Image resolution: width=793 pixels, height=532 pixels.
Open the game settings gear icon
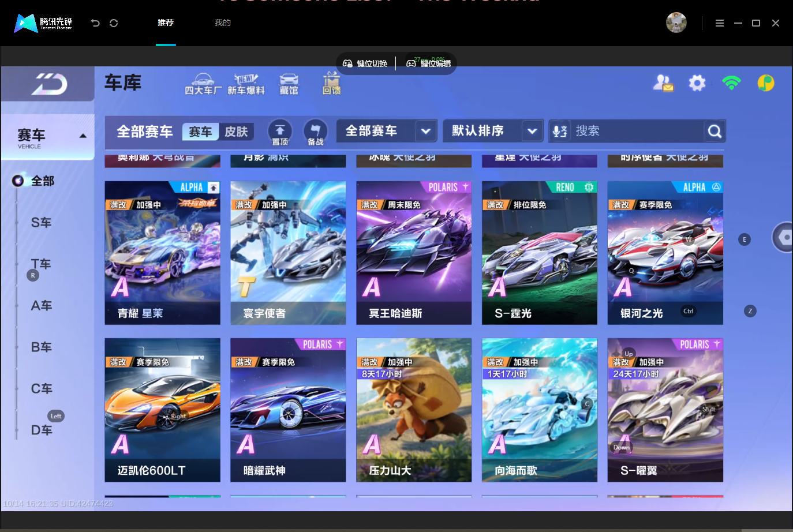point(697,83)
